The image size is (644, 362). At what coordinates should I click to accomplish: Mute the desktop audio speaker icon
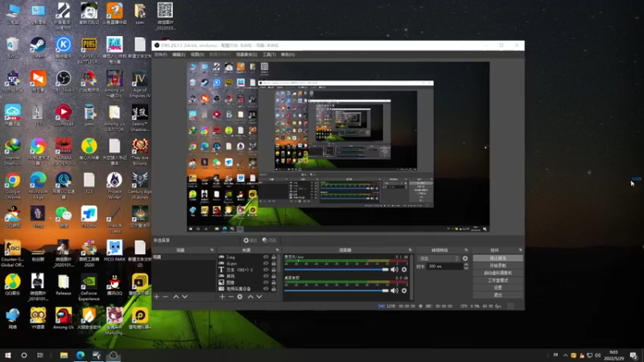coord(394,290)
